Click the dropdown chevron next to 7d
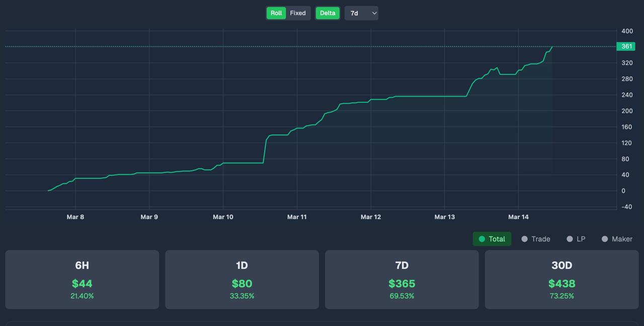Image resolution: width=644 pixels, height=326 pixels. tap(374, 13)
